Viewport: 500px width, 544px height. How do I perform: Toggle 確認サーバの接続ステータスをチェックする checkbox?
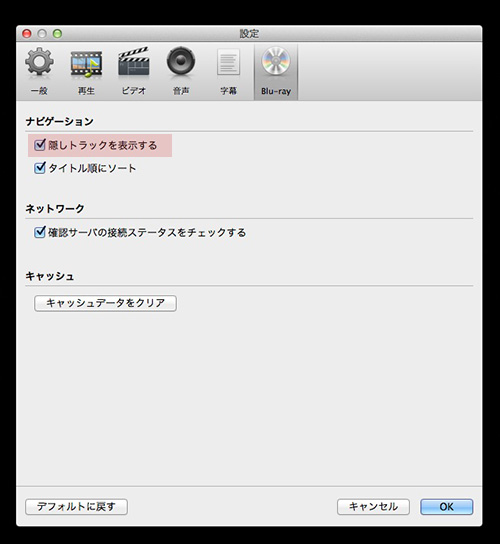(40, 232)
